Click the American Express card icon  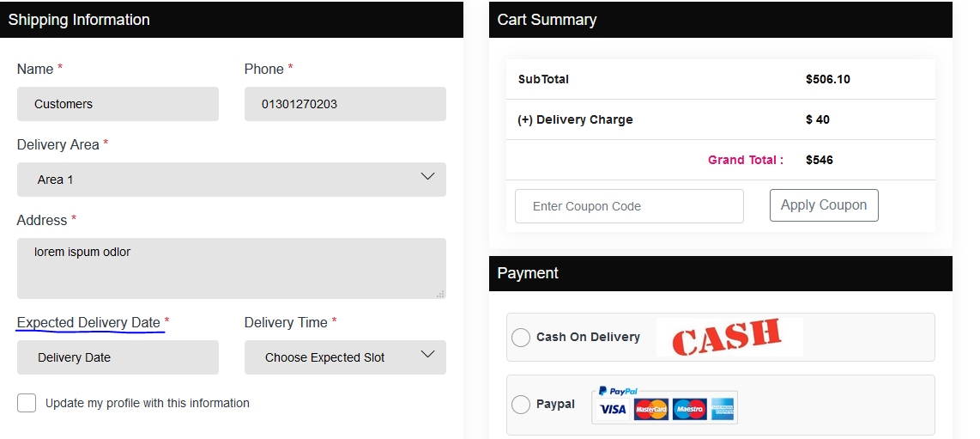coord(724,410)
